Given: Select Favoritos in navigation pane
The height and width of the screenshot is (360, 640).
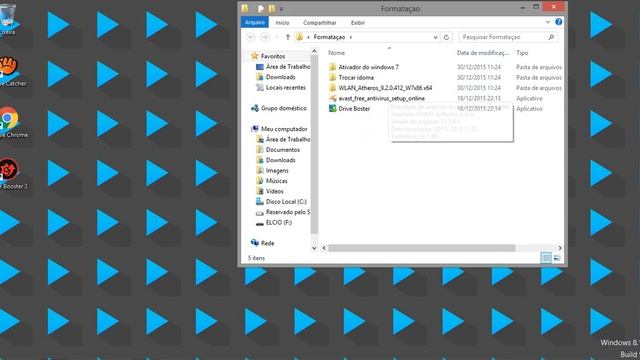Looking at the screenshot, I should point(273,56).
